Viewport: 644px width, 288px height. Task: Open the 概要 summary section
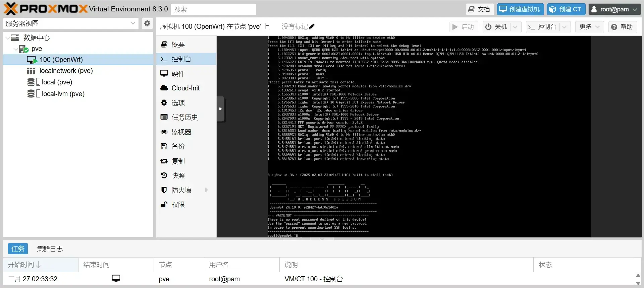(178, 45)
